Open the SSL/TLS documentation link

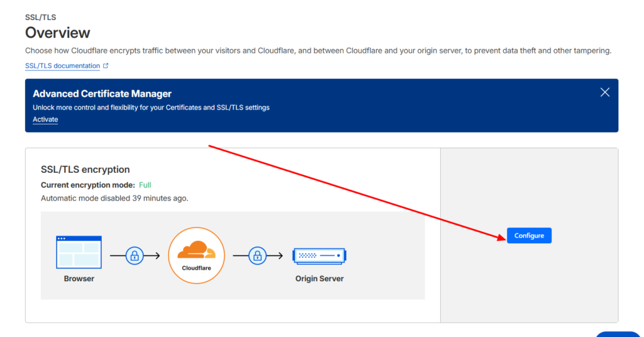click(x=62, y=66)
